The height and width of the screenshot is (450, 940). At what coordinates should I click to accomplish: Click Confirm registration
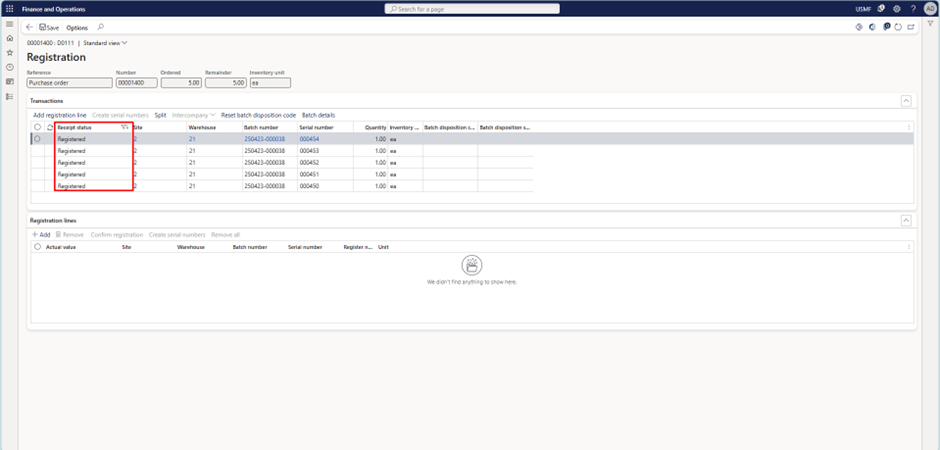point(117,235)
